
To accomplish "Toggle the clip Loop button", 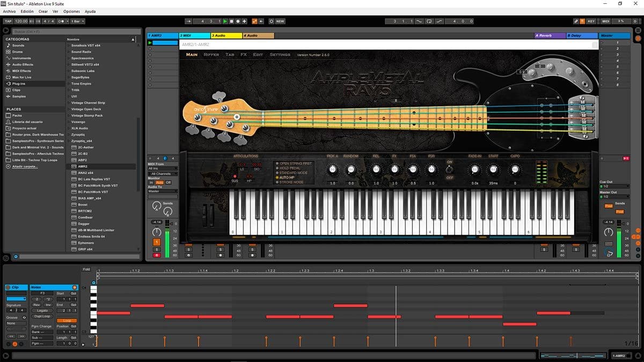I will (67, 321).
